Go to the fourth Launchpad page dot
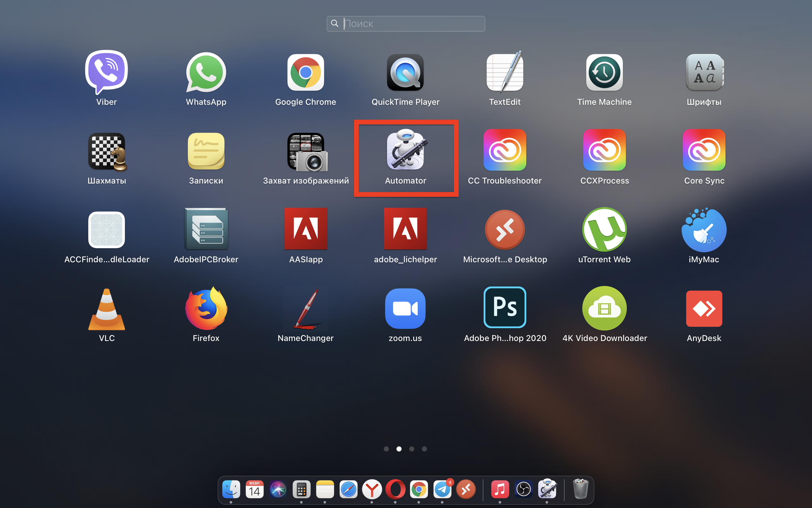This screenshot has width=812, height=508. (424, 449)
